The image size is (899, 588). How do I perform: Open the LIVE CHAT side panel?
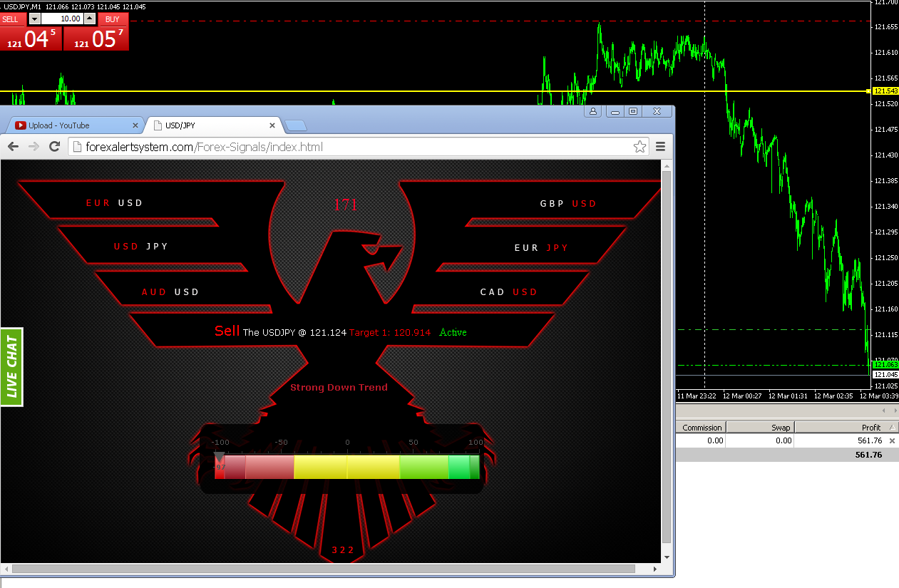(x=12, y=366)
